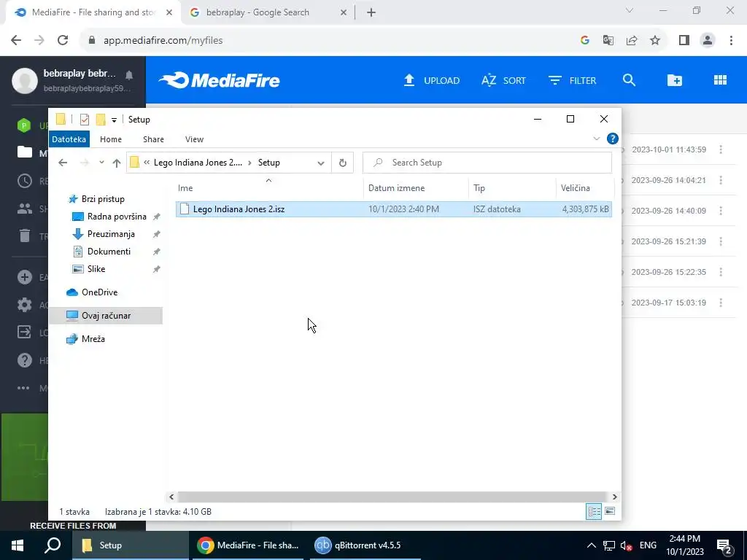Open qBittorrent from the taskbar
The height and width of the screenshot is (560, 747).
coord(365,545)
